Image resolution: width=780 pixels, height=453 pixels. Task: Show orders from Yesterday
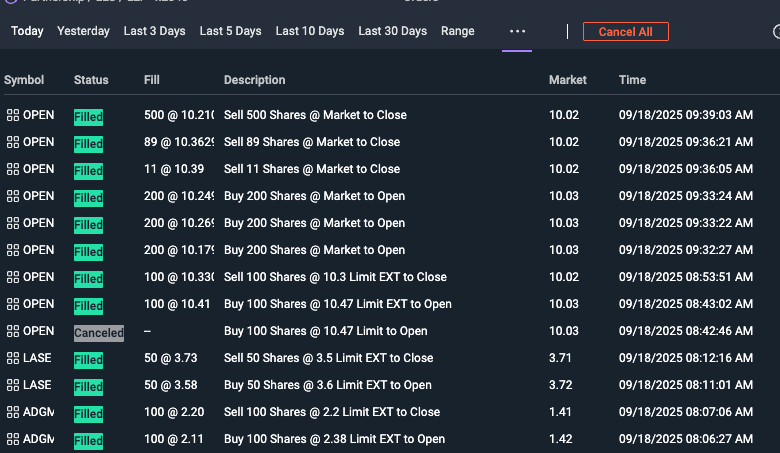(83, 31)
